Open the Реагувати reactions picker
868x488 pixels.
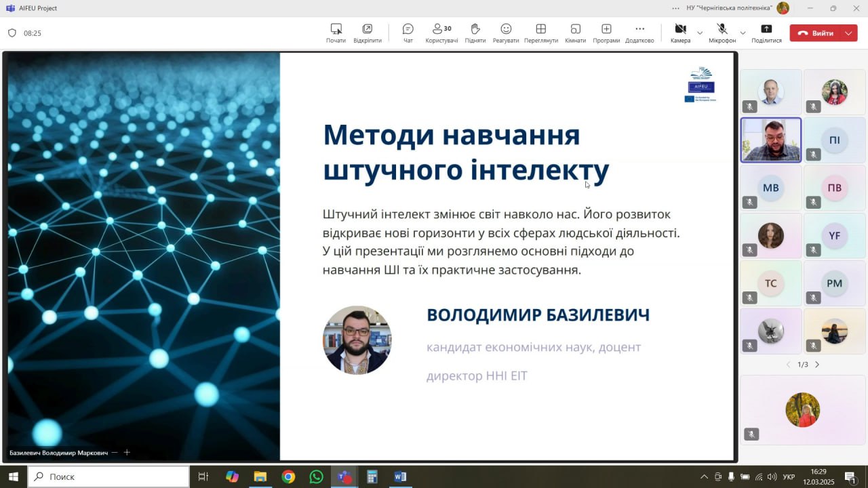point(506,33)
